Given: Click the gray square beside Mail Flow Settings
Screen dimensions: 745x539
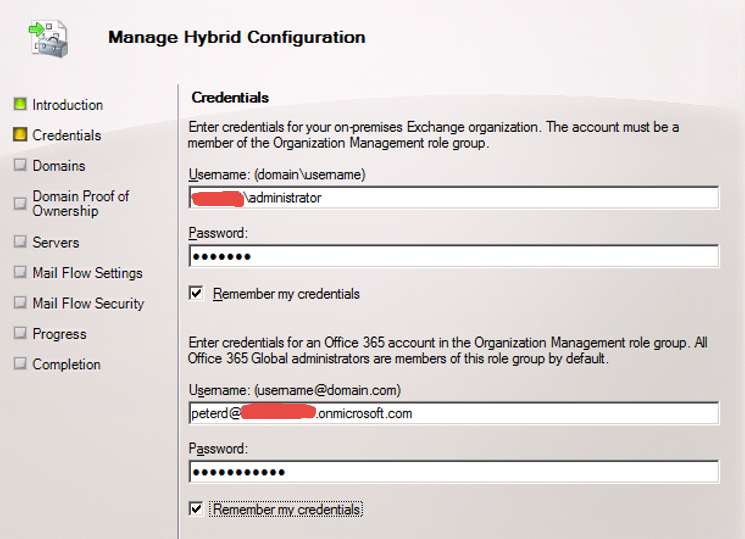Looking at the screenshot, I should pyautogui.click(x=19, y=272).
